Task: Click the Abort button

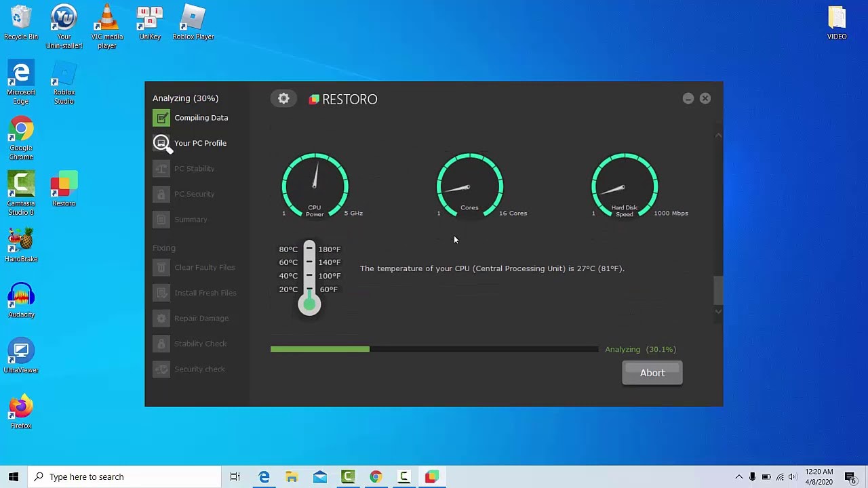Action: pyautogui.click(x=652, y=372)
